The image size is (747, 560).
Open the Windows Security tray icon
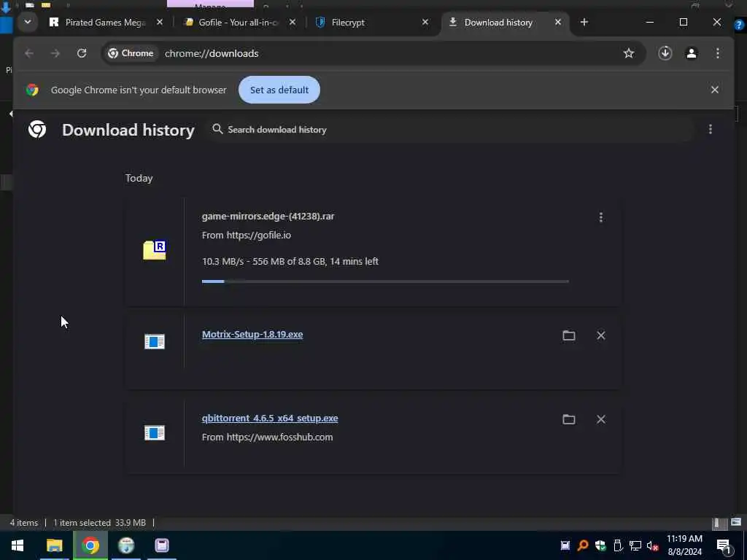(600, 545)
